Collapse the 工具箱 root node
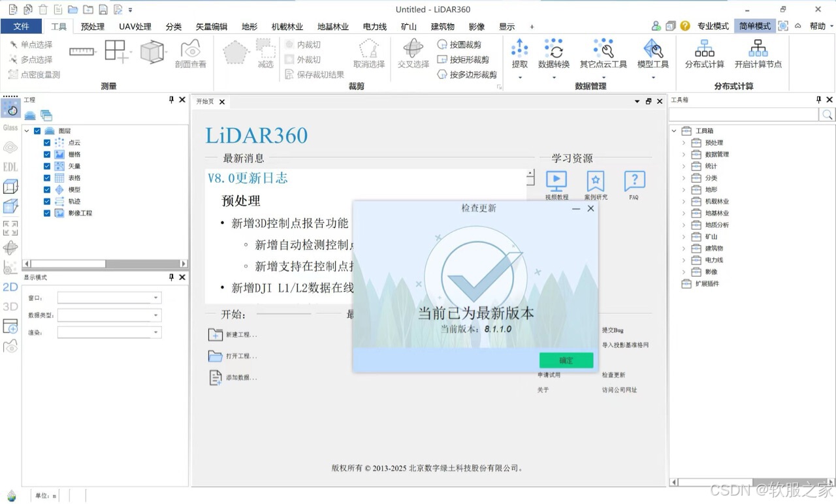This screenshot has width=836, height=504. (x=674, y=131)
